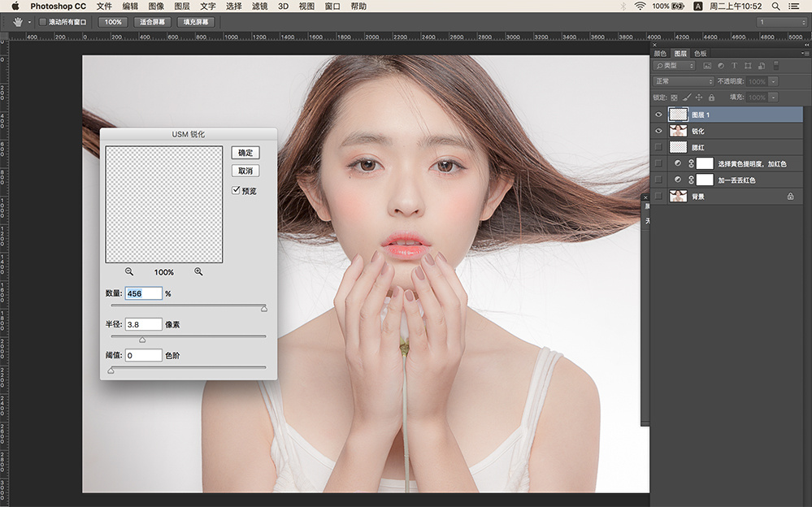Collapse the panel with double-arrow icon
This screenshot has height=507, width=812.
click(x=806, y=45)
